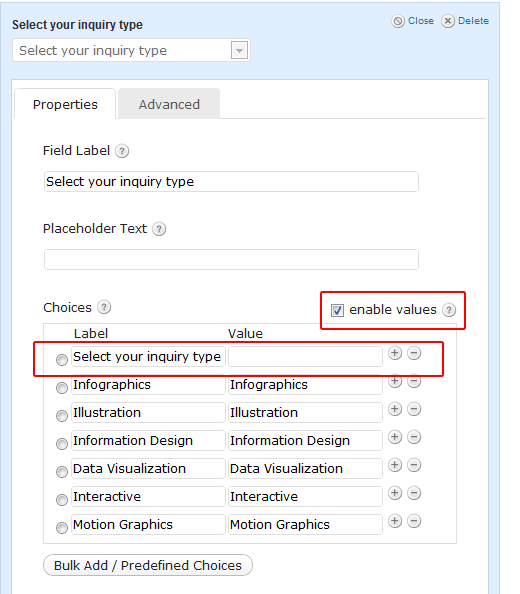Image resolution: width=520 pixels, height=594 pixels.
Task: Click the empty Value field in first row
Action: click(x=305, y=356)
